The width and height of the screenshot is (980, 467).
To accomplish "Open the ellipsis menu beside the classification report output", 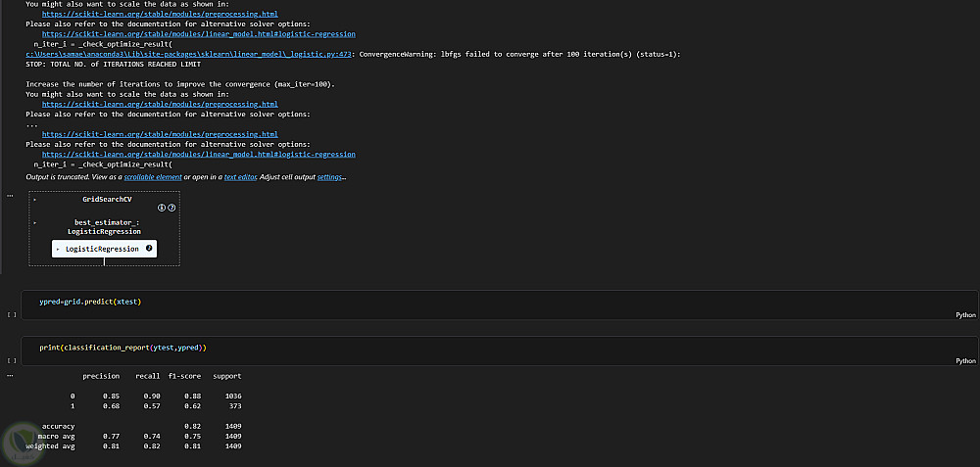I will coord(10,374).
